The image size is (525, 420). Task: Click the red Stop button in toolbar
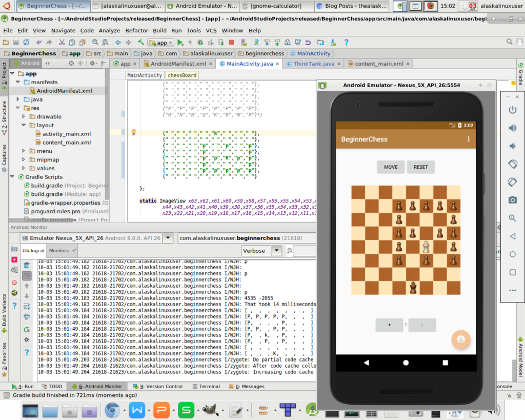tap(231, 43)
